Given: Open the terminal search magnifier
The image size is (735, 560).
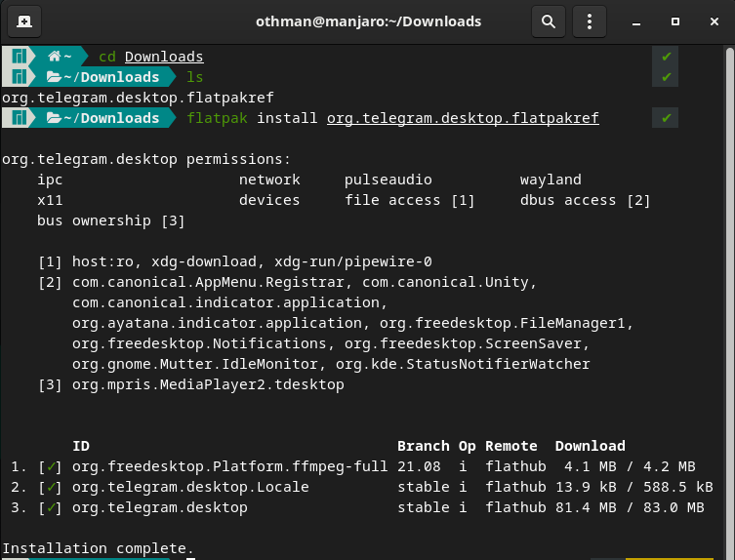Looking at the screenshot, I should [549, 20].
